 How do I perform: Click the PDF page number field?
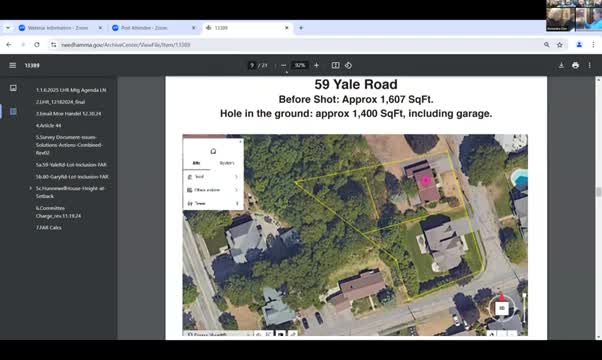coord(252,65)
